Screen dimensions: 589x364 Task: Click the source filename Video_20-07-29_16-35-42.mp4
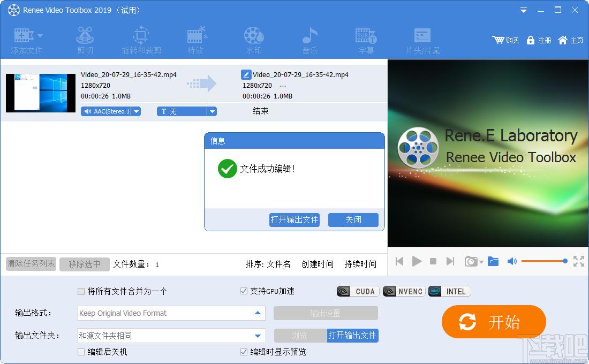129,75
